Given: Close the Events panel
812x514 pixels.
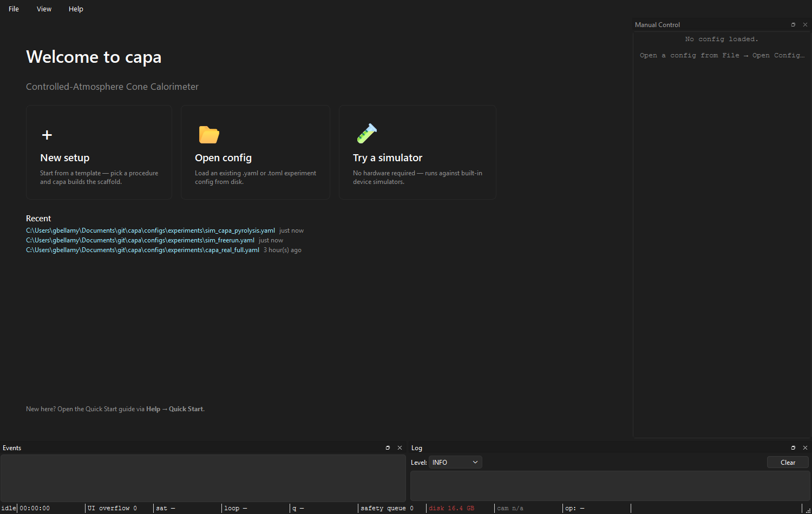Looking at the screenshot, I should (x=400, y=447).
